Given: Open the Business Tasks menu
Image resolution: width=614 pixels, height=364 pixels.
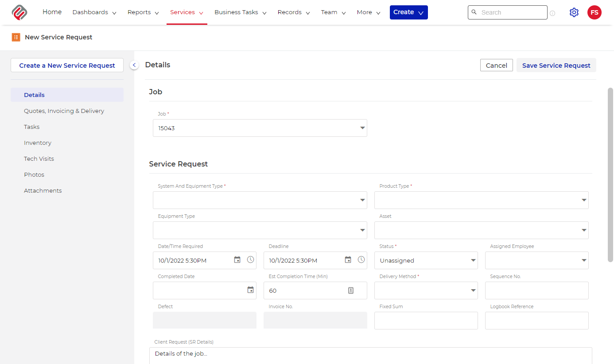Looking at the screenshot, I should 241,12.
